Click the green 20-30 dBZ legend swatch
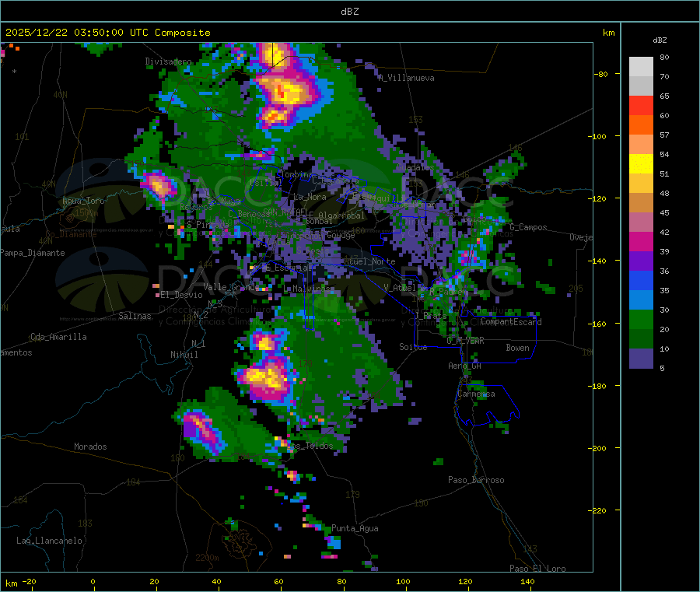 tap(641, 319)
